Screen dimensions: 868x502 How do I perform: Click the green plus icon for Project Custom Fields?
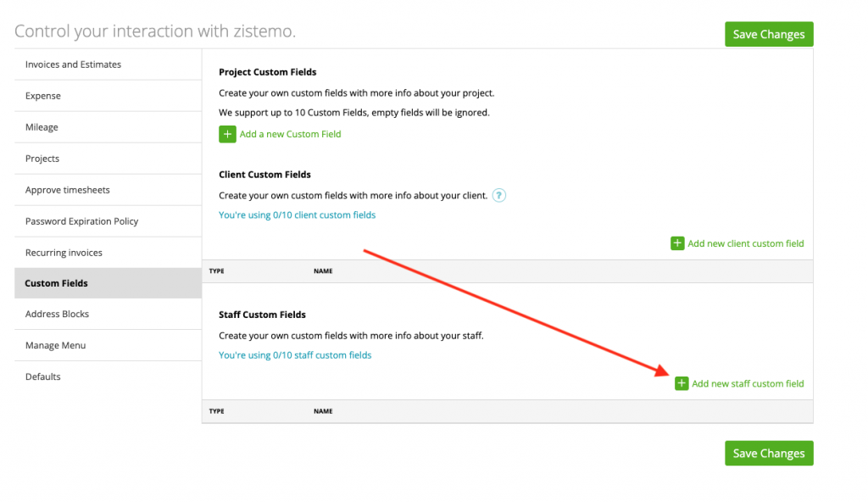[x=227, y=134]
